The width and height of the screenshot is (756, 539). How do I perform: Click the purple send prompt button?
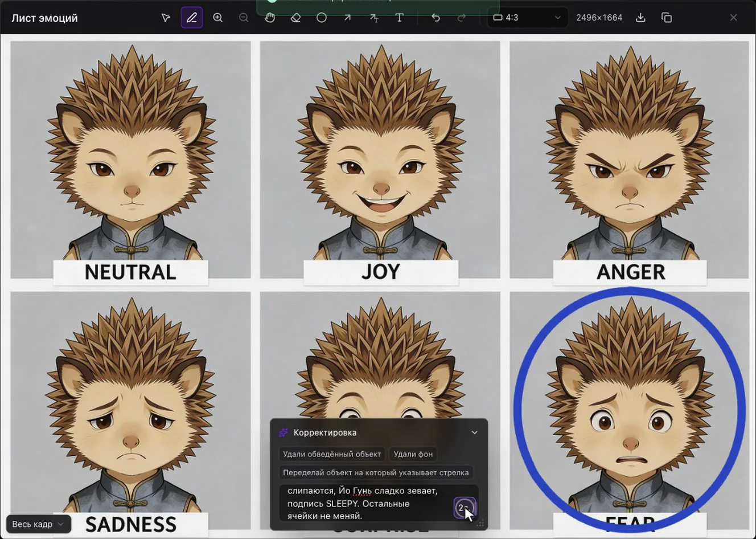click(465, 508)
